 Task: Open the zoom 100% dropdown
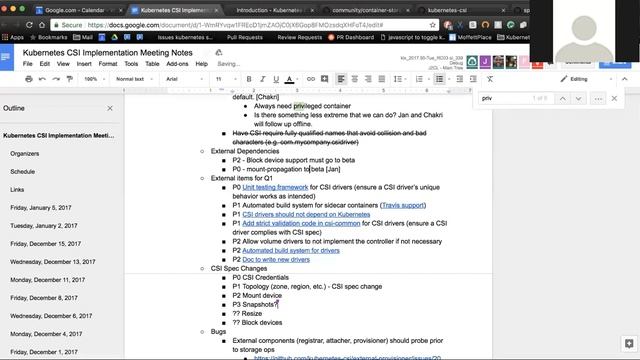tap(94, 79)
